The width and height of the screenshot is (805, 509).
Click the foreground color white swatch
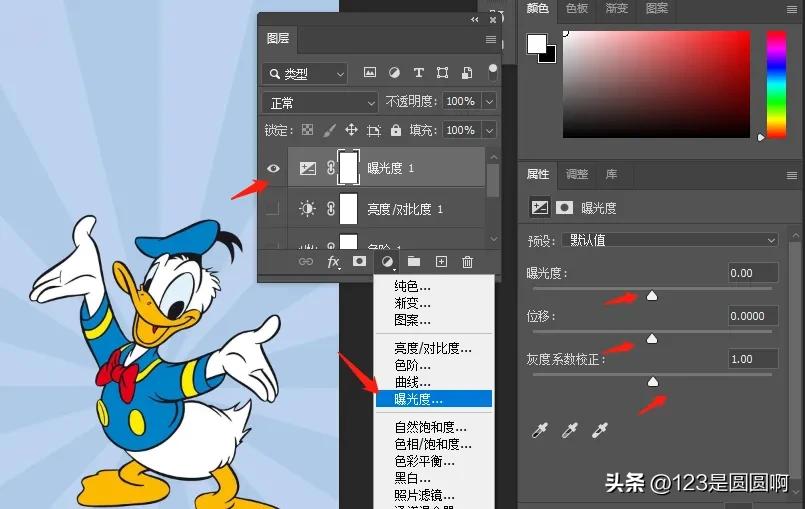click(536, 44)
